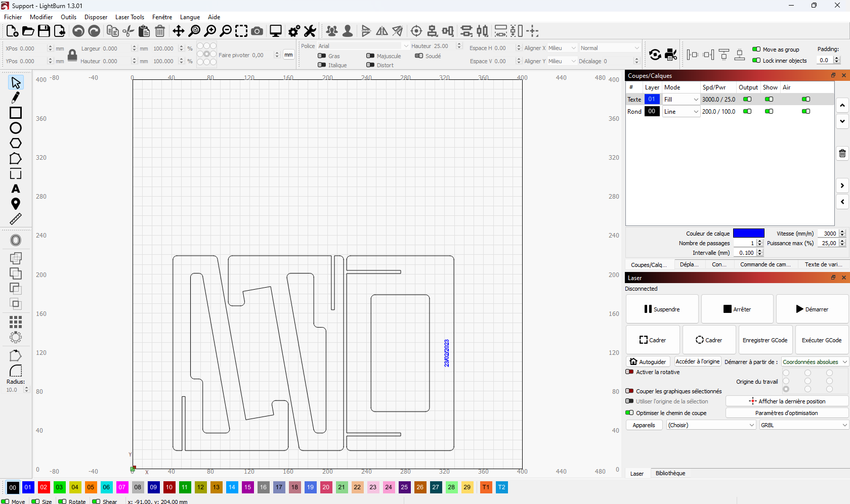
Task: Delete the selected layer with trash icon
Action: [x=842, y=153]
